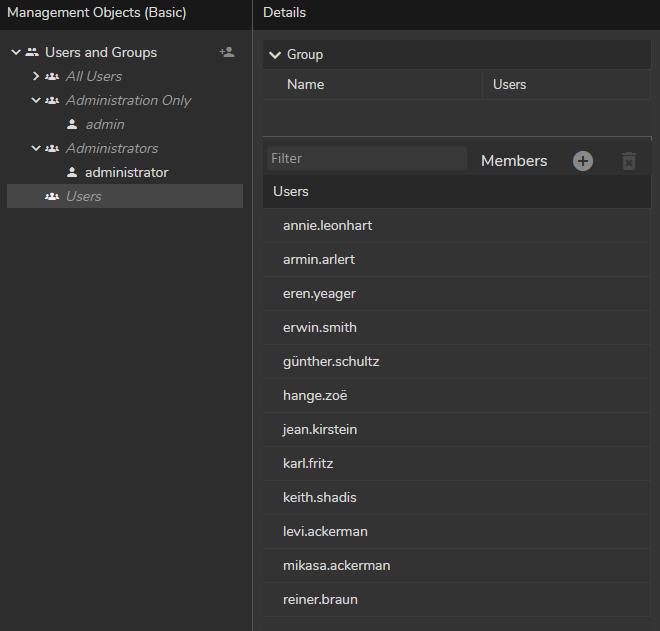
Task: Click the trash icon to delete member
Action: coord(628,161)
